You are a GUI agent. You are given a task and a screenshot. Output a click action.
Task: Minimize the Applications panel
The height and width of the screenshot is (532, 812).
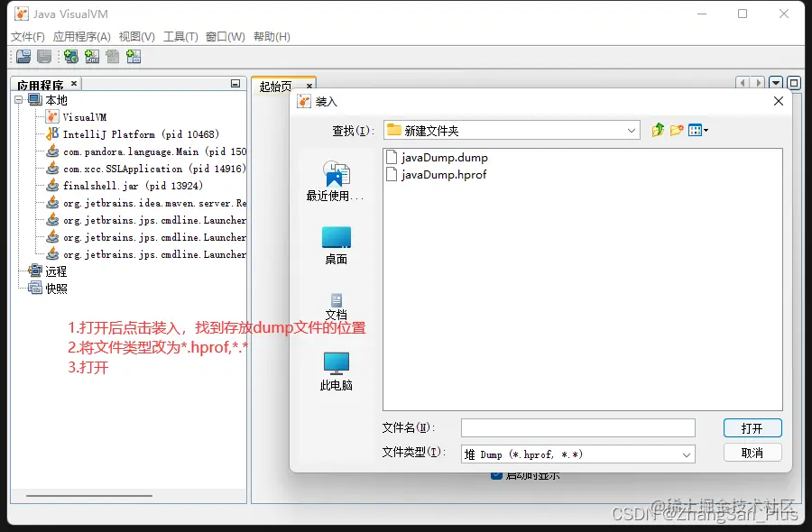click(x=235, y=84)
